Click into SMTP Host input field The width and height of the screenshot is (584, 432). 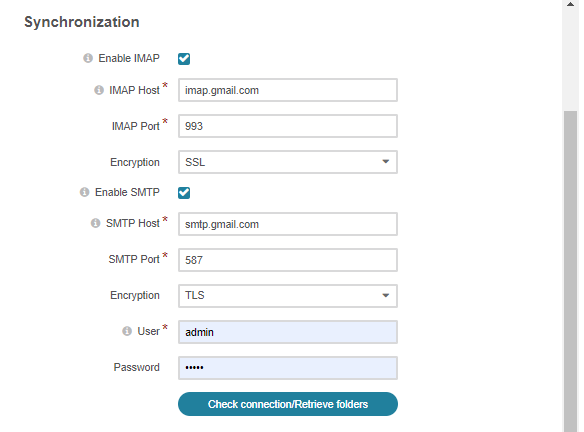point(288,224)
